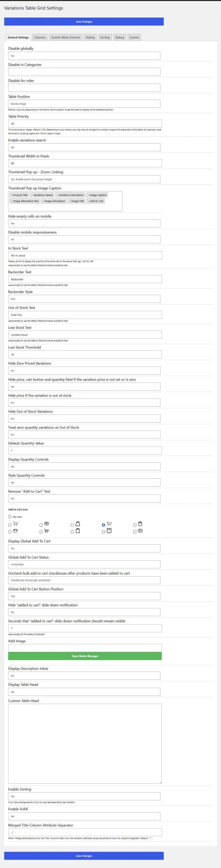Click into the Custom Table Head textarea
The height and width of the screenshot is (868, 221).
(x=85, y=744)
